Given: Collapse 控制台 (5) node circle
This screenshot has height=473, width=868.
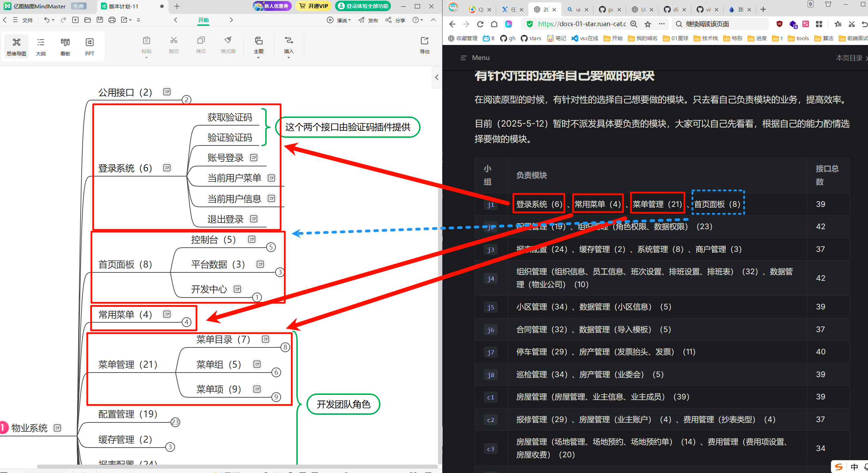Looking at the screenshot, I should coord(271,247).
